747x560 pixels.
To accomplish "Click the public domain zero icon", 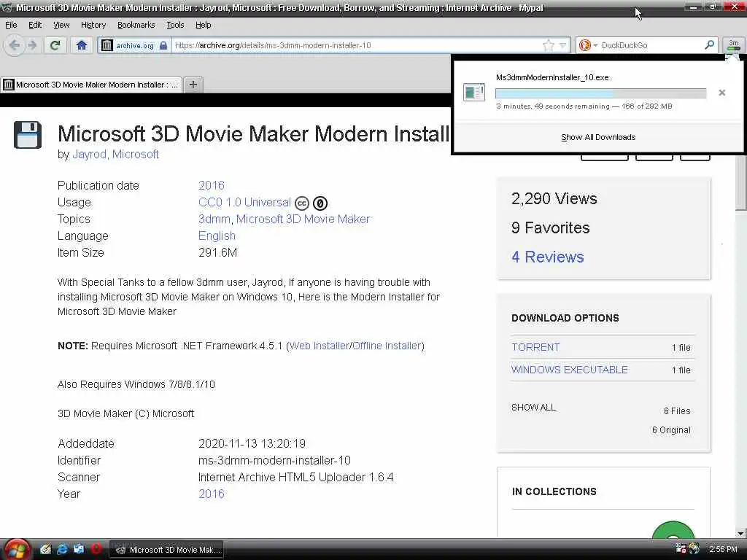I will coord(320,203).
